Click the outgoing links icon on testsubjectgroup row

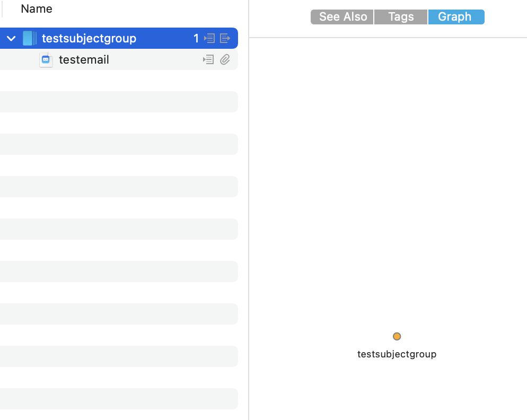point(225,38)
